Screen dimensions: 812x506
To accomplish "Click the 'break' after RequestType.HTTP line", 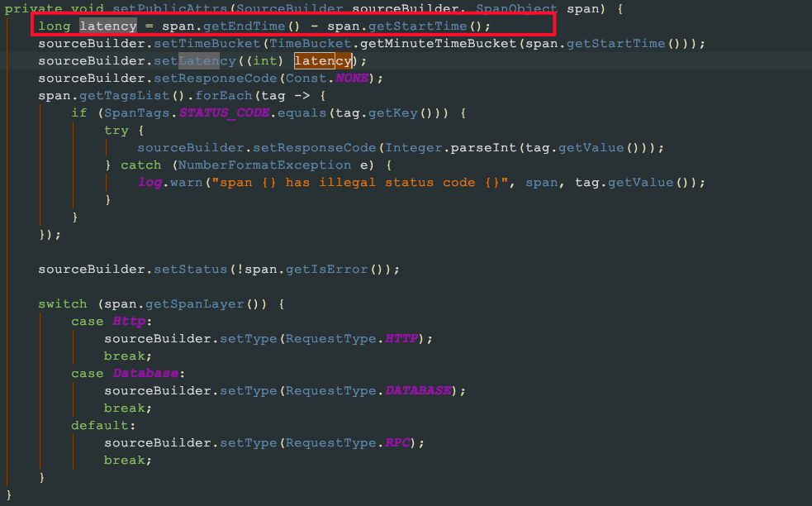I will tap(125, 356).
